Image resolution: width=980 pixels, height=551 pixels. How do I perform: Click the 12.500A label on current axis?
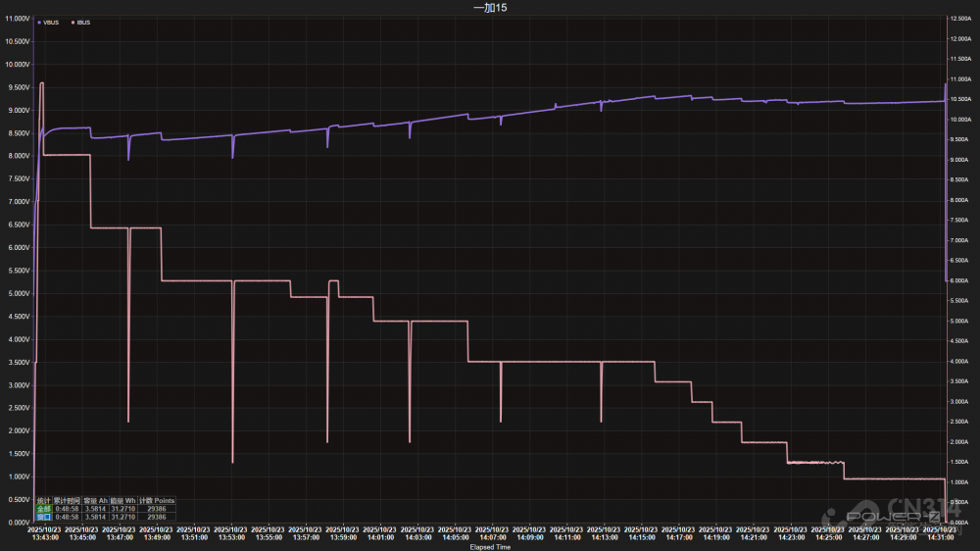(962, 20)
